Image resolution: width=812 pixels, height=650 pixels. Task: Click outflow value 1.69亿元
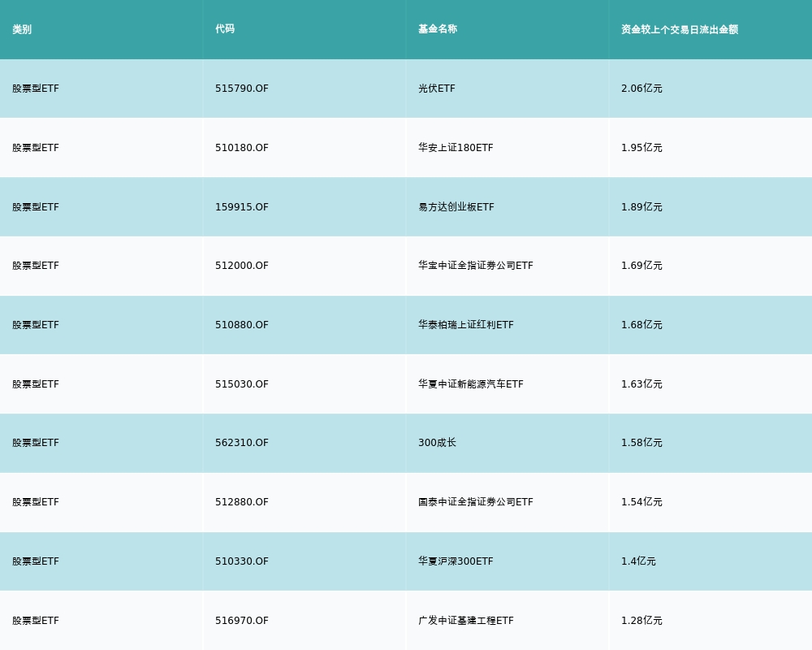coord(641,266)
